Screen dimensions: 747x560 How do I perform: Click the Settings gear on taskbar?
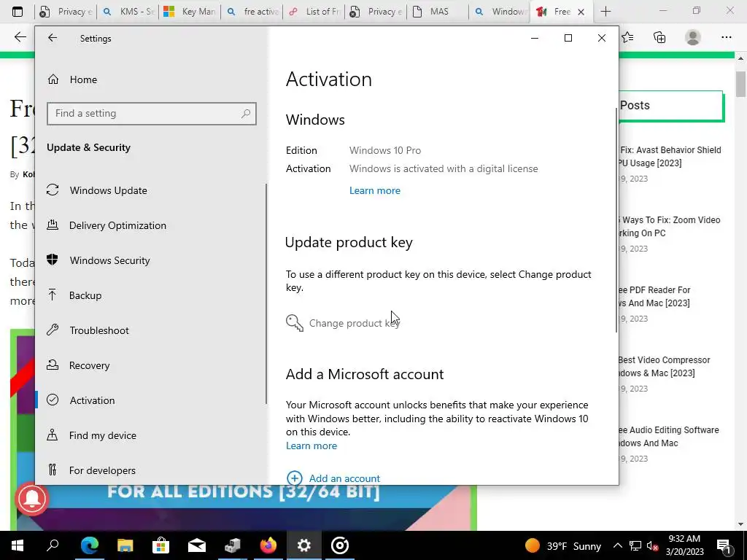click(304, 545)
